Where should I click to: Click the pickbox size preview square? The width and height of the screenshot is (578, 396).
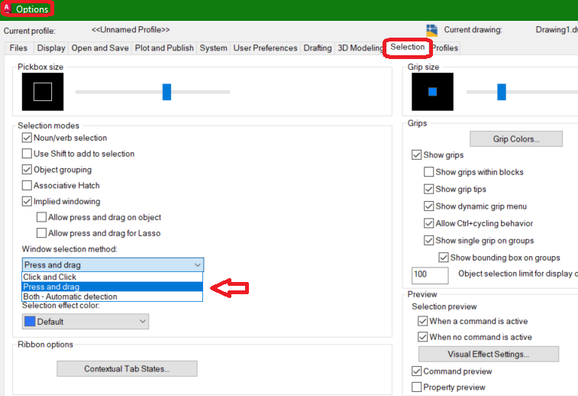[x=43, y=91]
